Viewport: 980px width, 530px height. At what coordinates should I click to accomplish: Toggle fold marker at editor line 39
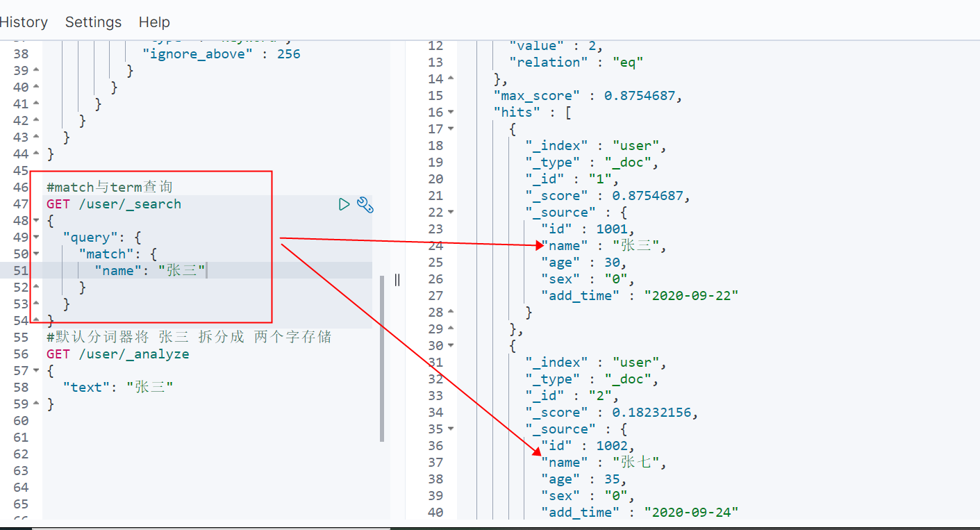click(x=36, y=71)
